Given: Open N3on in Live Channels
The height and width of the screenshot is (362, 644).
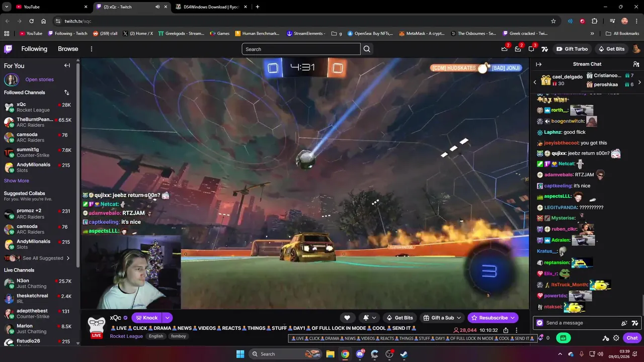Looking at the screenshot, I should (x=38, y=284).
